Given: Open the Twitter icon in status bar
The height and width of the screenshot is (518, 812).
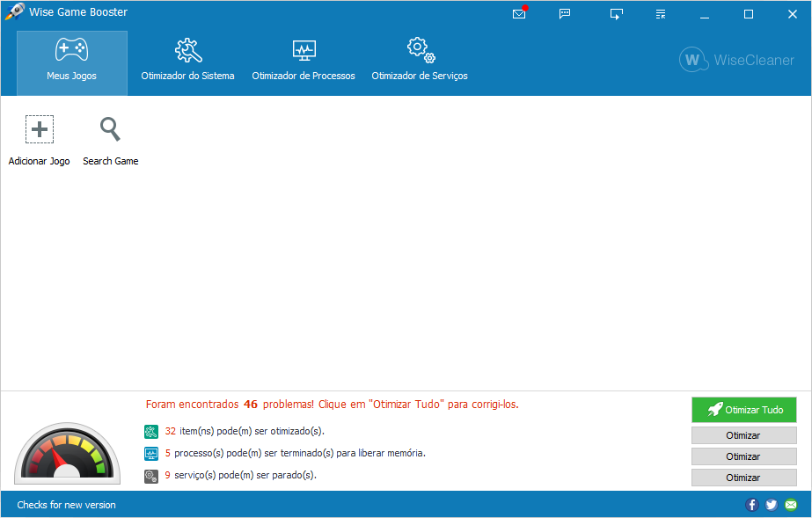Looking at the screenshot, I should (x=772, y=505).
